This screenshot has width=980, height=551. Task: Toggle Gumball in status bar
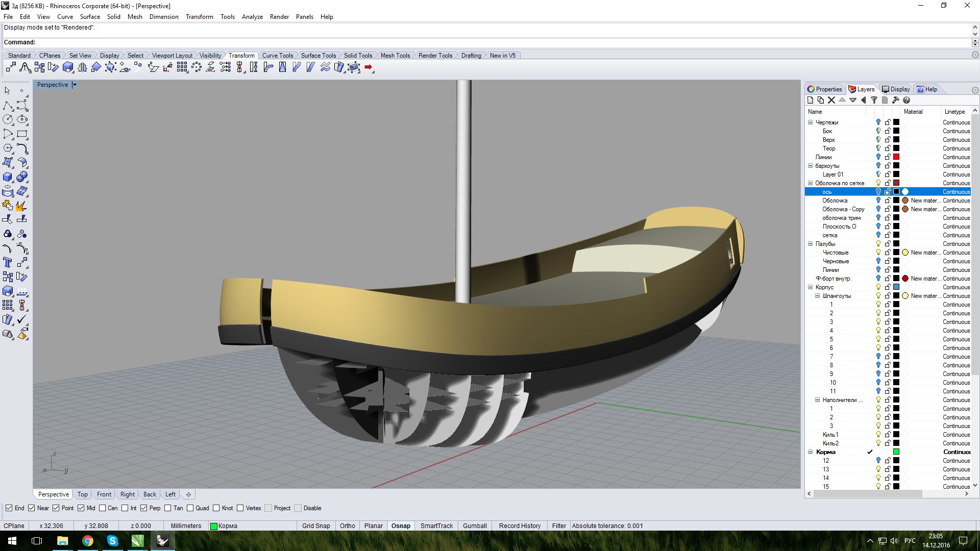coord(475,526)
